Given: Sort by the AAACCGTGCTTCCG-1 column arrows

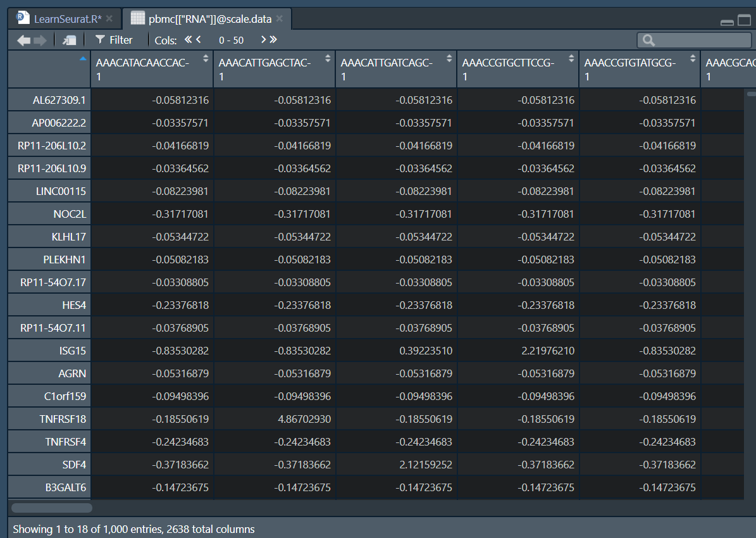Looking at the screenshot, I should pos(571,59).
